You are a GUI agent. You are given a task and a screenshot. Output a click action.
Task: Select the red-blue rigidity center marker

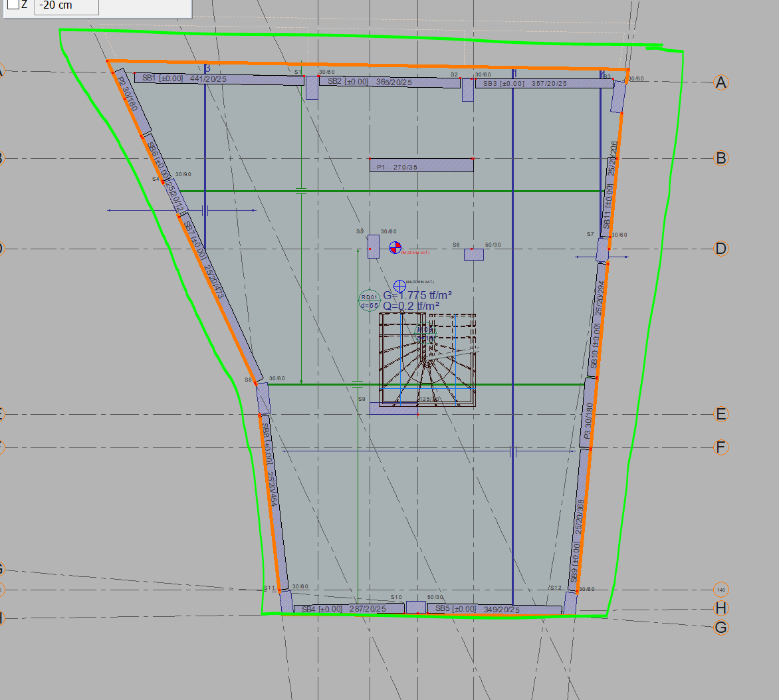tap(395, 248)
